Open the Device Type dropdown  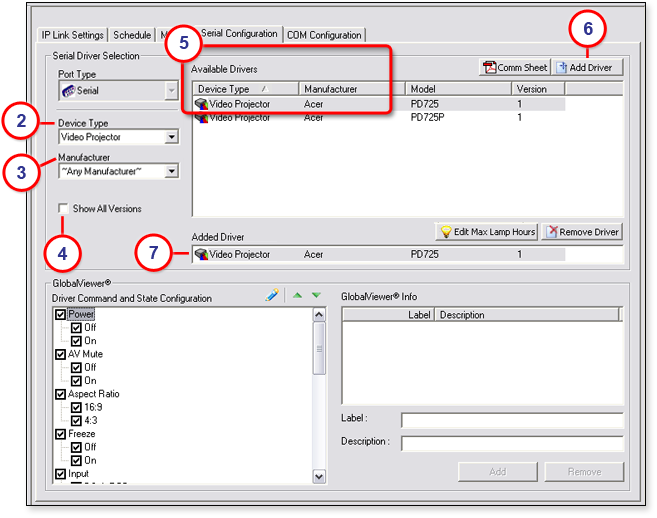click(x=171, y=137)
